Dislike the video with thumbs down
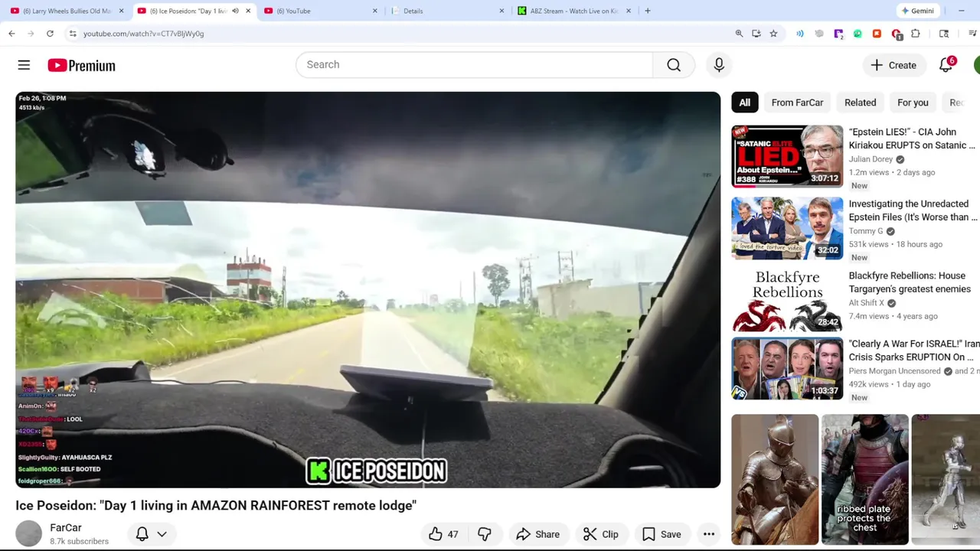The width and height of the screenshot is (980, 551). (x=485, y=534)
